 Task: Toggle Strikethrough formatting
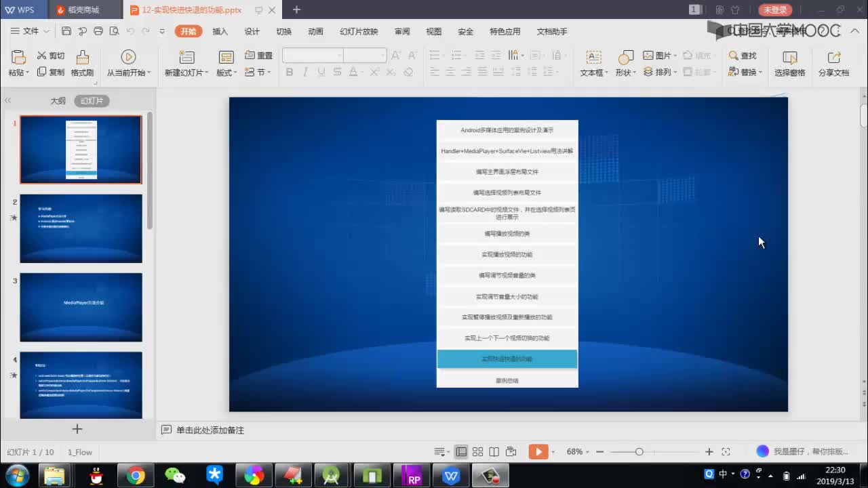click(336, 72)
